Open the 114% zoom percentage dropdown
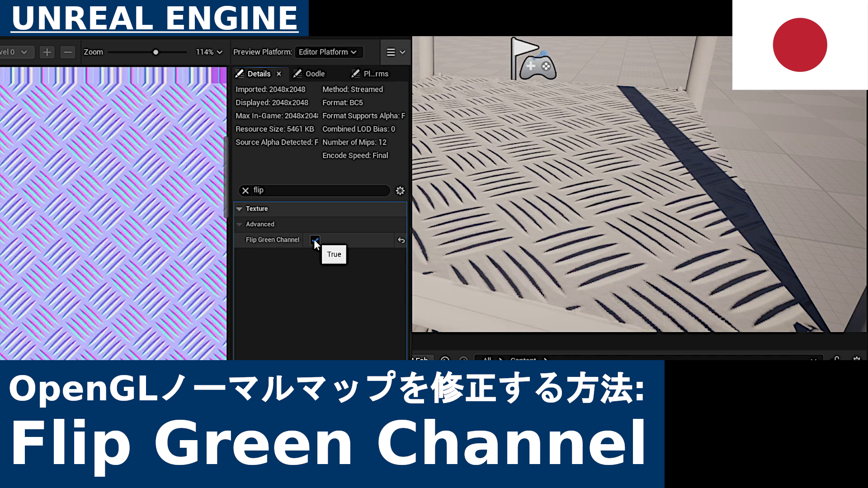 click(x=209, y=52)
